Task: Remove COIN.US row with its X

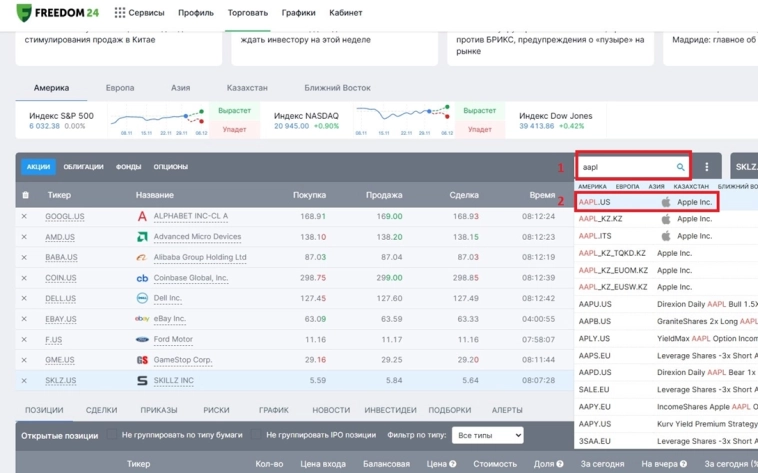Action: [x=24, y=278]
